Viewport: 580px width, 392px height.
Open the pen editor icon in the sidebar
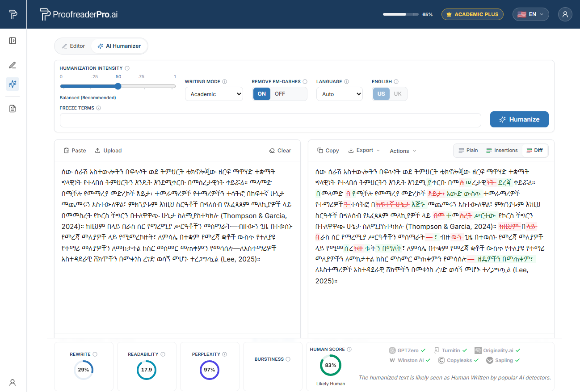pyautogui.click(x=13, y=65)
